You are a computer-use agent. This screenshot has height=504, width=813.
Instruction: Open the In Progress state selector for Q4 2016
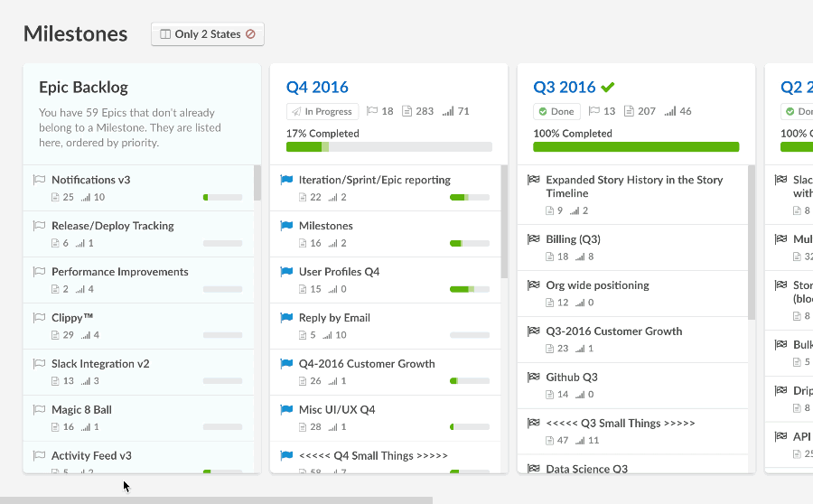322,112
